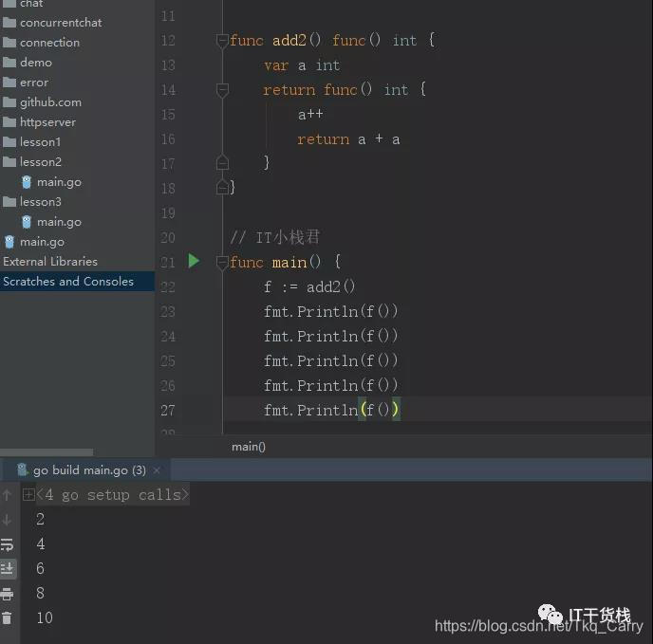Click the Down stack trace arrow
The image size is (653, 644).
tap(7, 520)
